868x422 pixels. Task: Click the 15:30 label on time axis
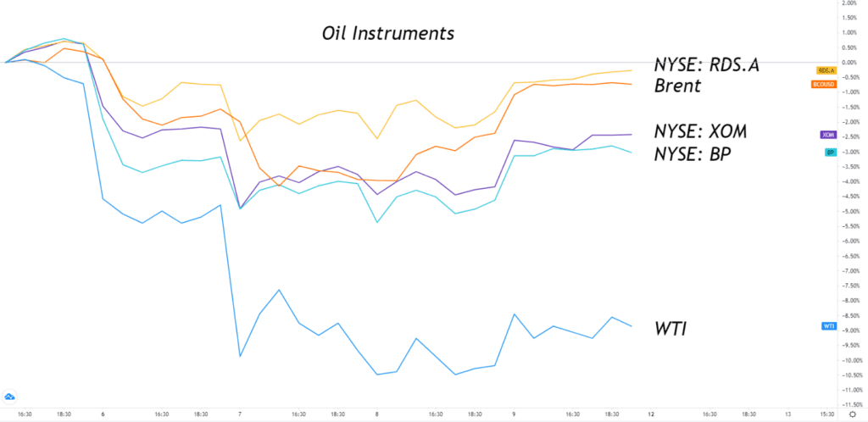click(826, 414)
